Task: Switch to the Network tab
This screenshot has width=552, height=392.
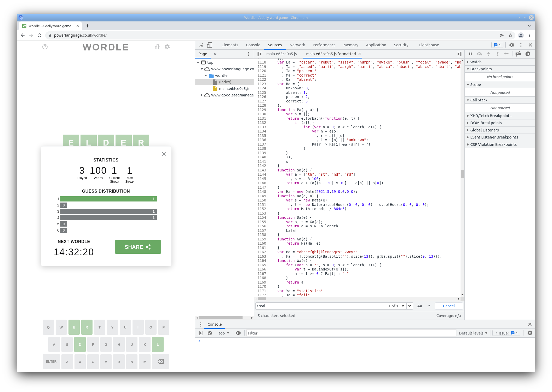Action: pyautogui.click(x=297, y=45)
